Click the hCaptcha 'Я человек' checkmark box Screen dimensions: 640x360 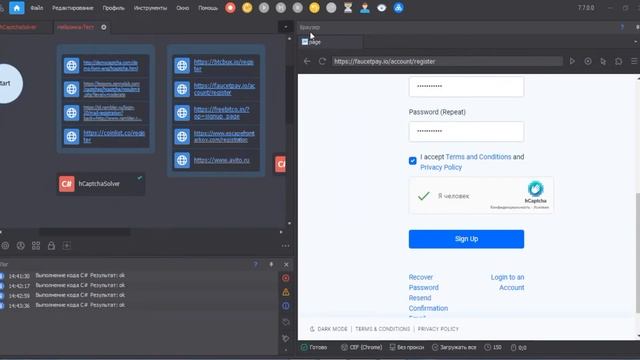[x=423, y=196]
